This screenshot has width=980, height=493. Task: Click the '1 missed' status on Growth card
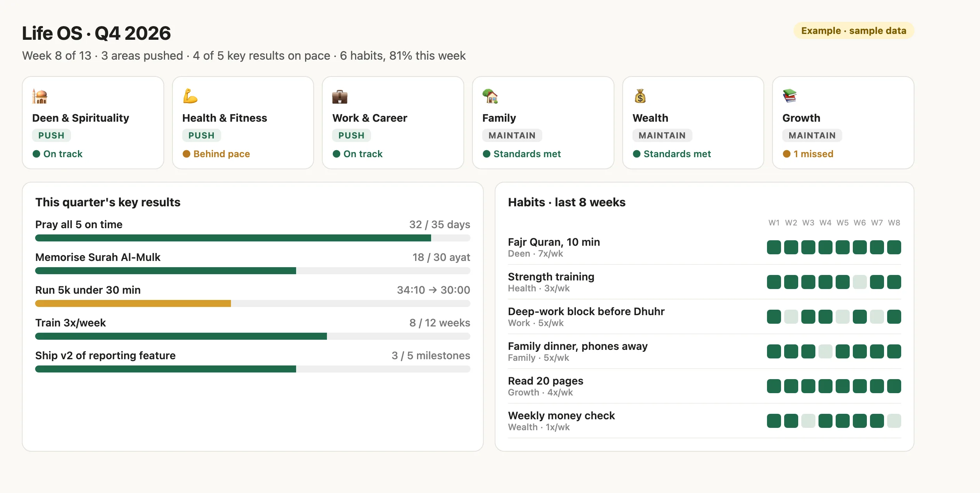click(x=808, y=154)
